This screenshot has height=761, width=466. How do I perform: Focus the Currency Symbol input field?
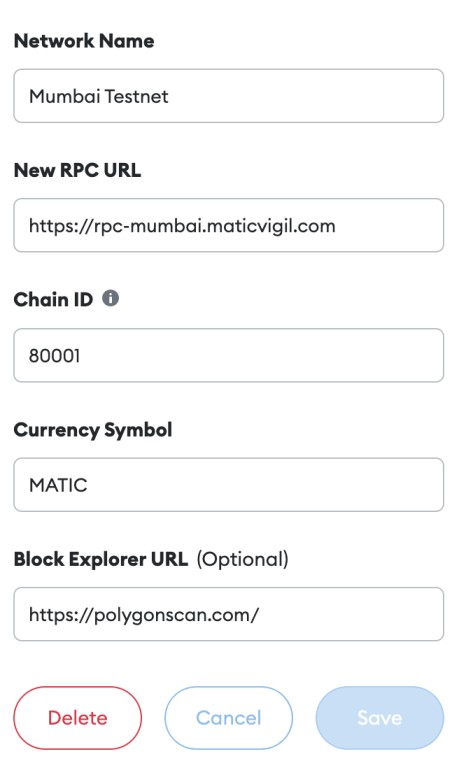point(229,484)
